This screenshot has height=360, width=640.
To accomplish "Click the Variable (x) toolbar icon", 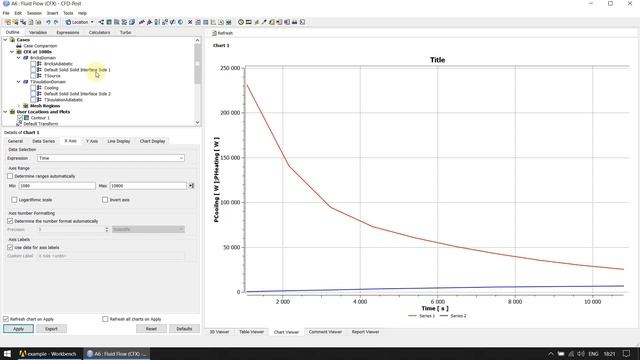I will [x=190, y=22].
